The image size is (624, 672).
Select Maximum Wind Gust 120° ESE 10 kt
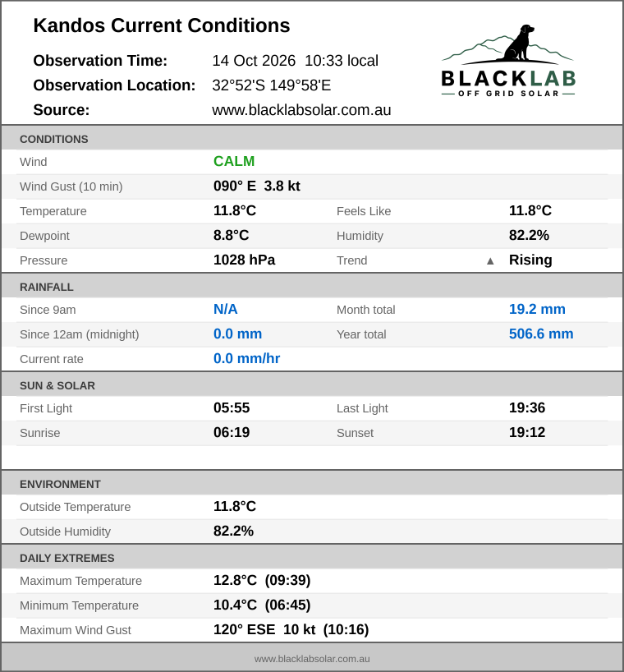tap(291, 629)
